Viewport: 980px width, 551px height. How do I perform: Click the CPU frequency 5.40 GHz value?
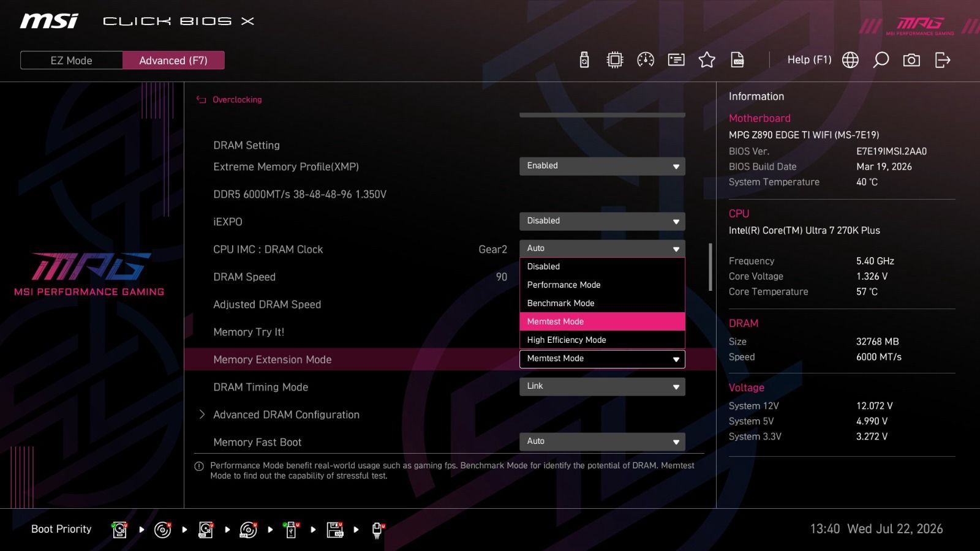875,261
